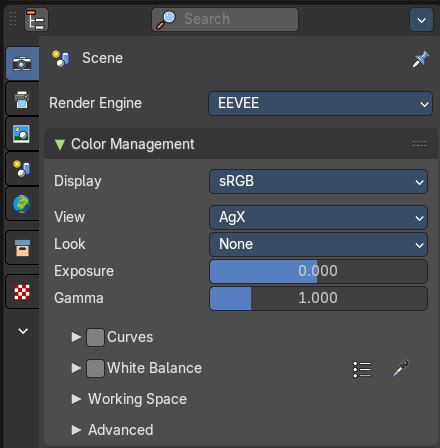Open the Look None dropdown
Screen dimensions: 440x448
[318, 244]
